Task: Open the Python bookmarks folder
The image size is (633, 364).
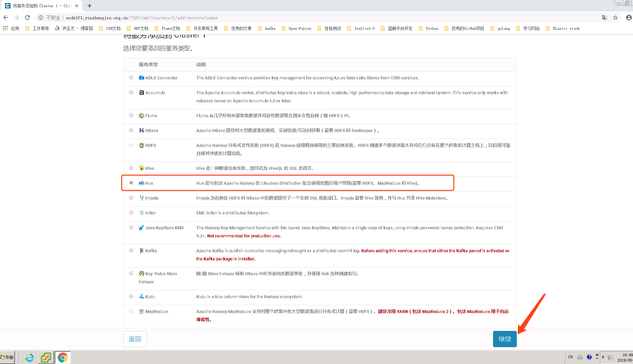Action: click(432, 28)
